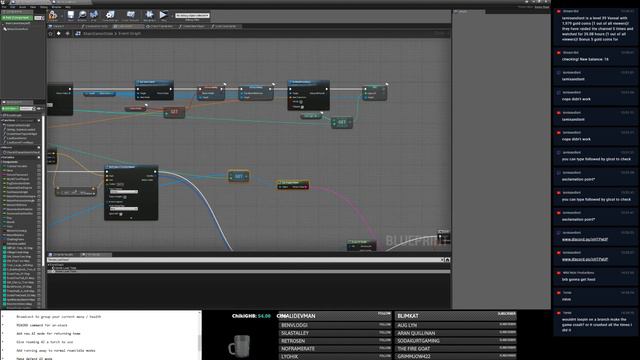
Task: Open the View menu
Action: (33, 7)
